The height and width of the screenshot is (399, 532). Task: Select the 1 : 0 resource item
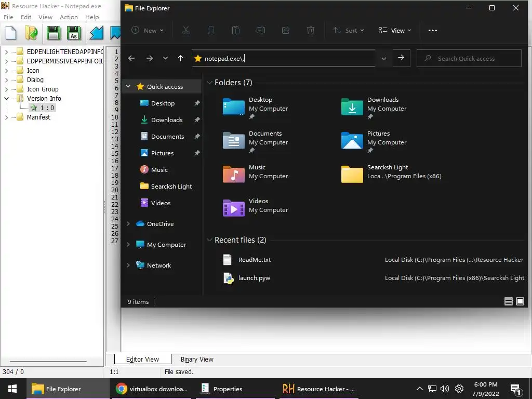(x=43, y=108)
